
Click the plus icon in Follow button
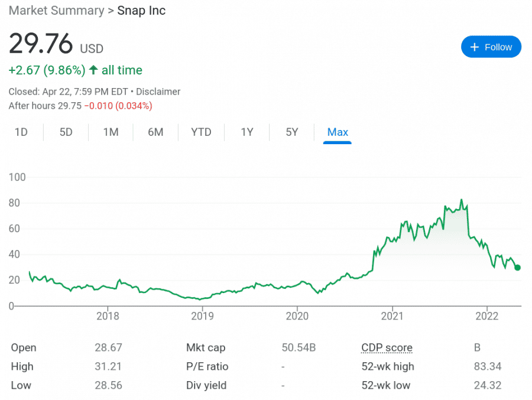coord(474,47)
